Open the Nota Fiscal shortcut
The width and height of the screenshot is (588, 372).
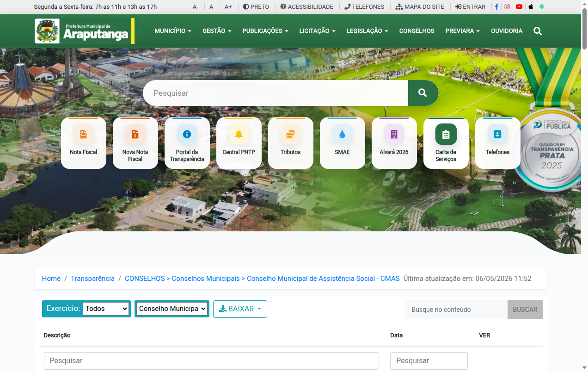(x=83, y=143)
